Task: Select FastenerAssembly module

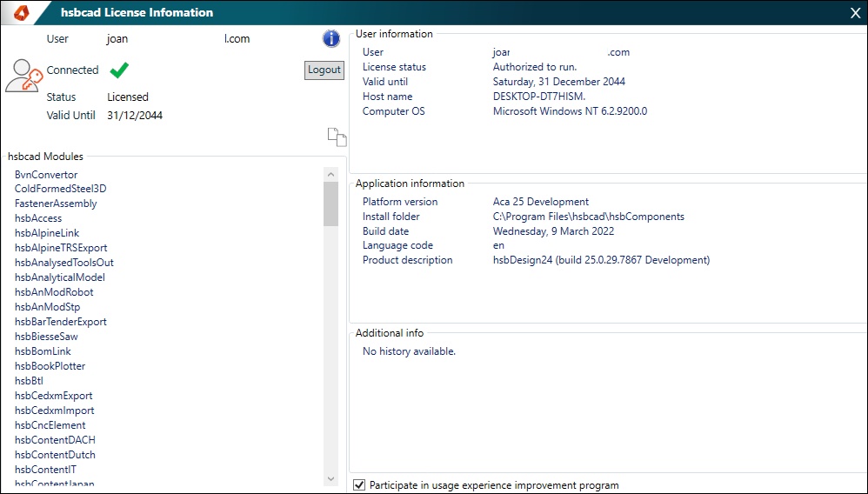Action: (x=56, y=204)
